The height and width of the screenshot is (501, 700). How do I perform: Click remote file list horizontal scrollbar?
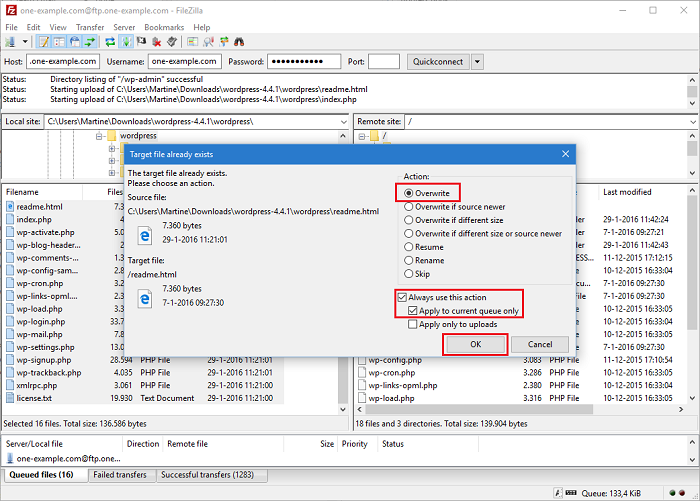480,409
